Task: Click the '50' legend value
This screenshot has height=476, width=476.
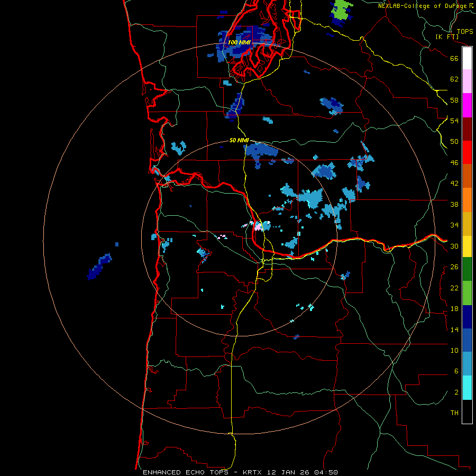Action: pyautogui.click(x=454, y=141)
